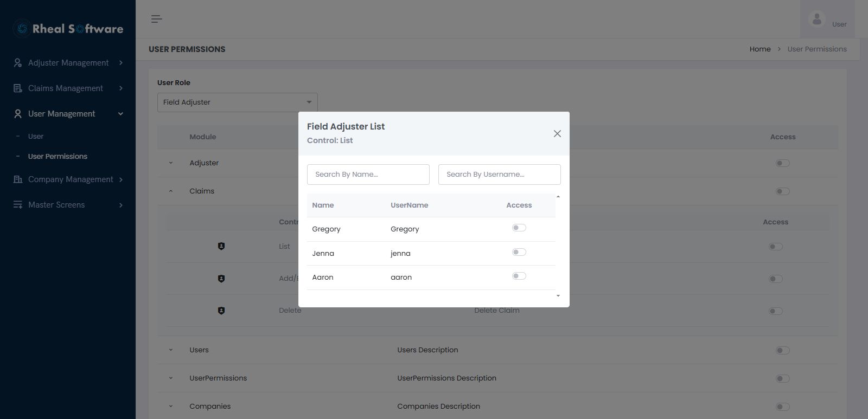Click the shield icon in List row
Viewport: 868px width, 419px height.
click(x=221, y=246)
